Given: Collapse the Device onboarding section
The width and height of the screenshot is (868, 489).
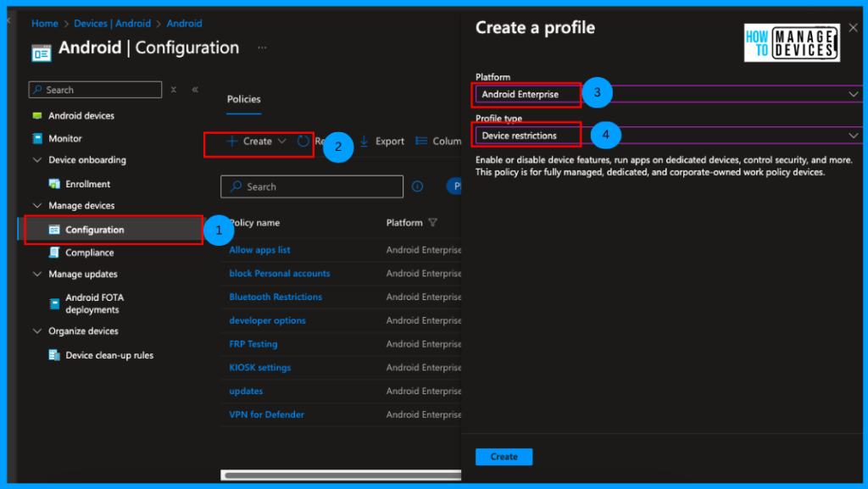Looking at the screenshot, I should point(37,160).
